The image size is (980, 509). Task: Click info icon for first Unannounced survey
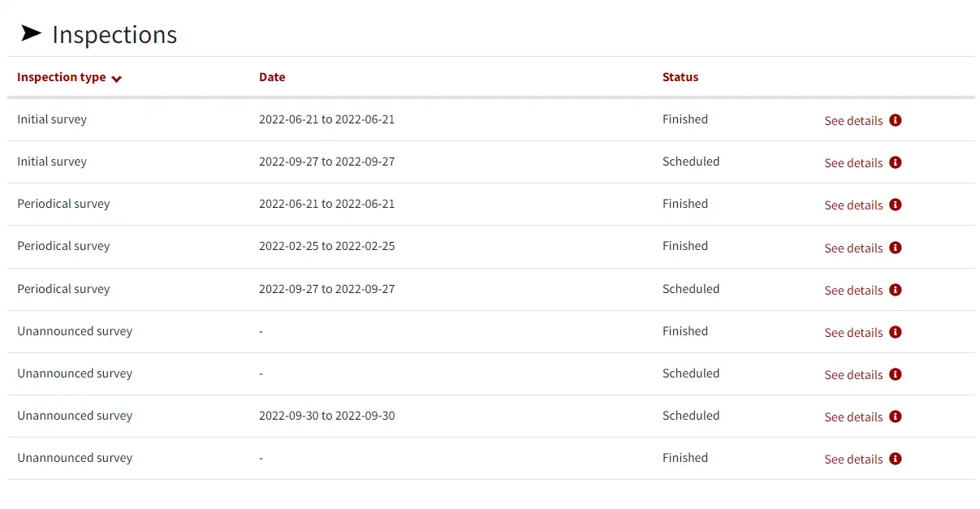896,332
